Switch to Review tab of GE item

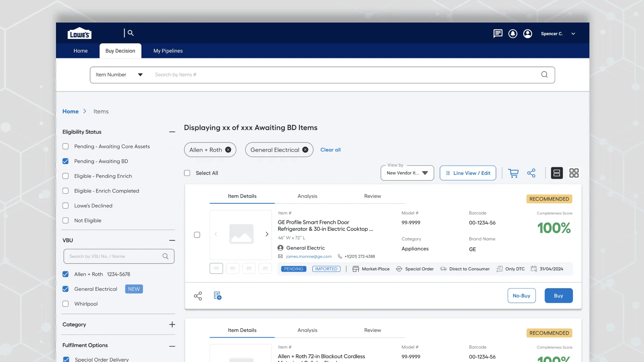372,196
